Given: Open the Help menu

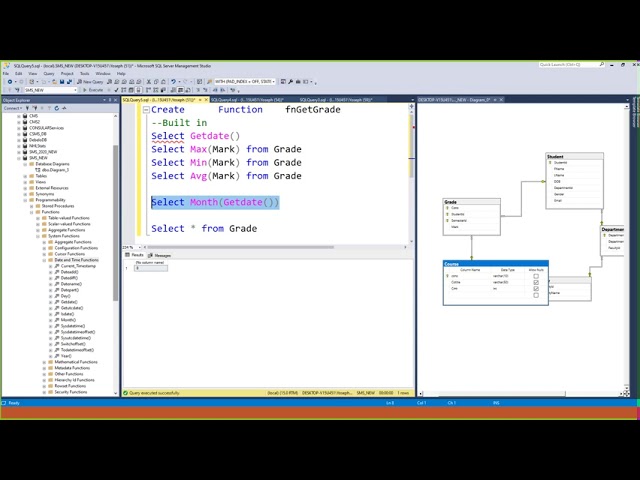Looking at the screenshot, I should pyautogui.click(x=121, y=74).
